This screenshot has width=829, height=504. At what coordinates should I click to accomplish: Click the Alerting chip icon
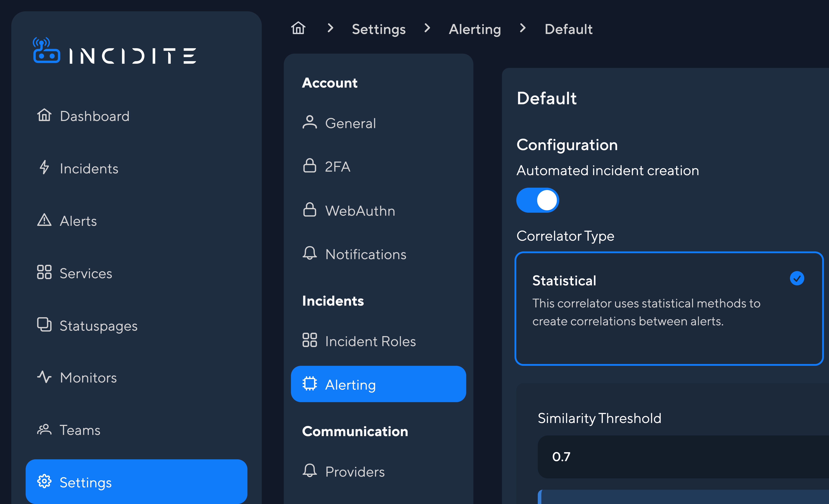point(310,384)
